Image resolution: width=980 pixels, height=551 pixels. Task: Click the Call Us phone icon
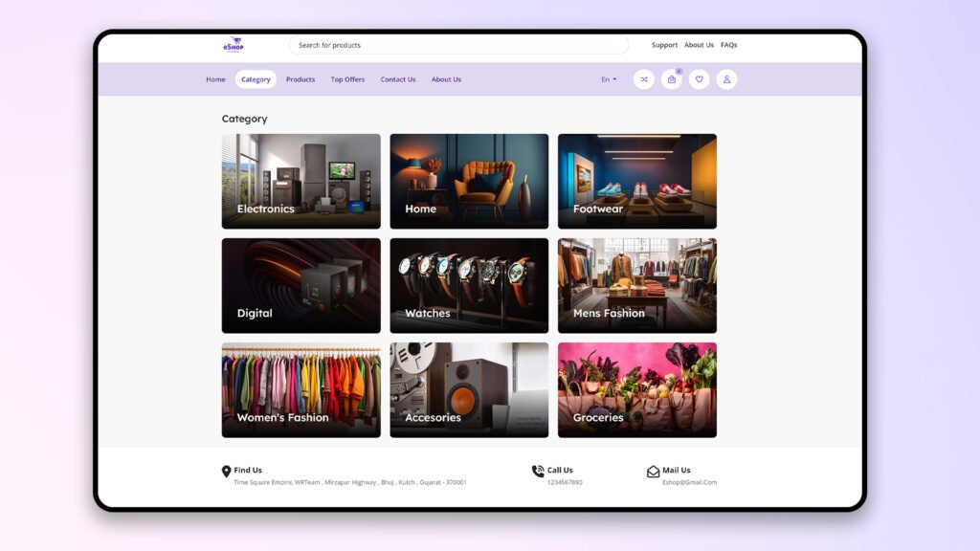[x=538, y=471]
